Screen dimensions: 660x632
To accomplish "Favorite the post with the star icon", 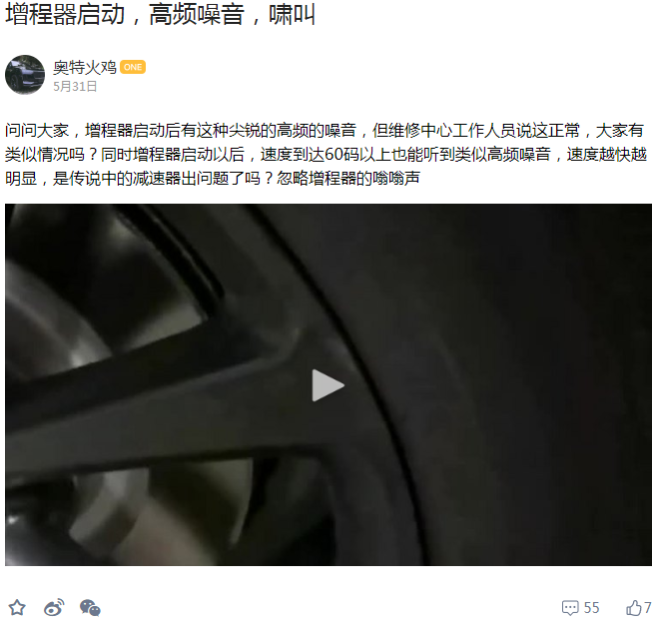I will coord(17,608).
